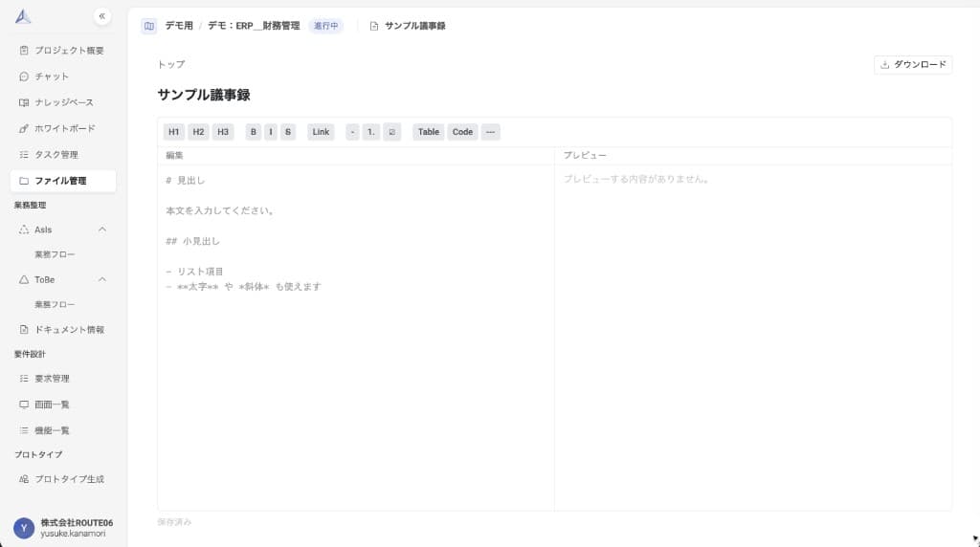Open 要求管理 in the sidebar

coord(63,379)
